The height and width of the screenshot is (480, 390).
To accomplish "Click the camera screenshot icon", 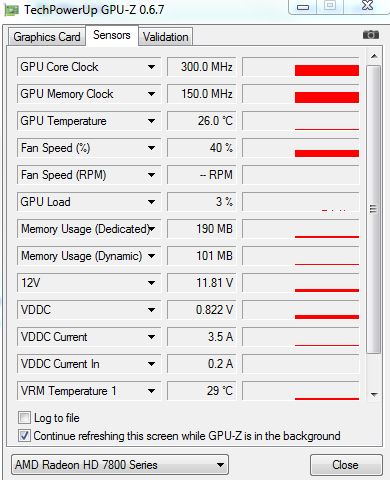I will (x=371, y=34).
